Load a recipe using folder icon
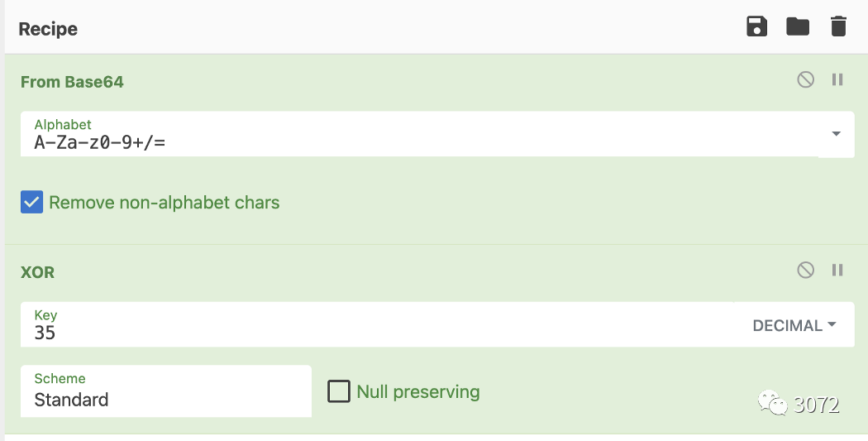Image resolution: width=868 pixels, height=441 pixels. tap(798, 26)
